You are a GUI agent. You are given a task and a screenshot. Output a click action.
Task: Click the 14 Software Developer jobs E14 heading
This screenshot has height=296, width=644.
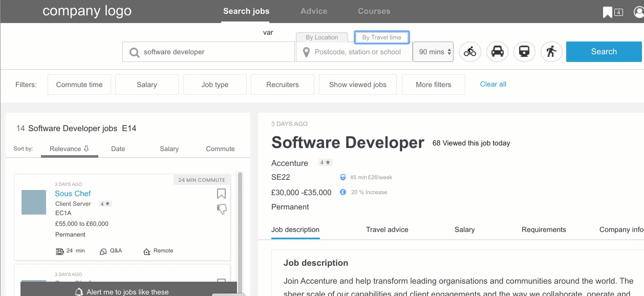coord(76,129)
